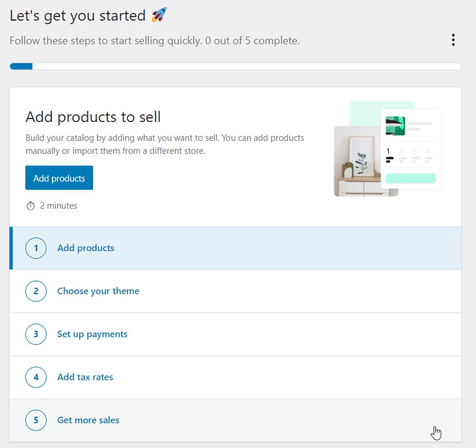
Task: Click the step 4 circle icon
Action: coord(36,377)
